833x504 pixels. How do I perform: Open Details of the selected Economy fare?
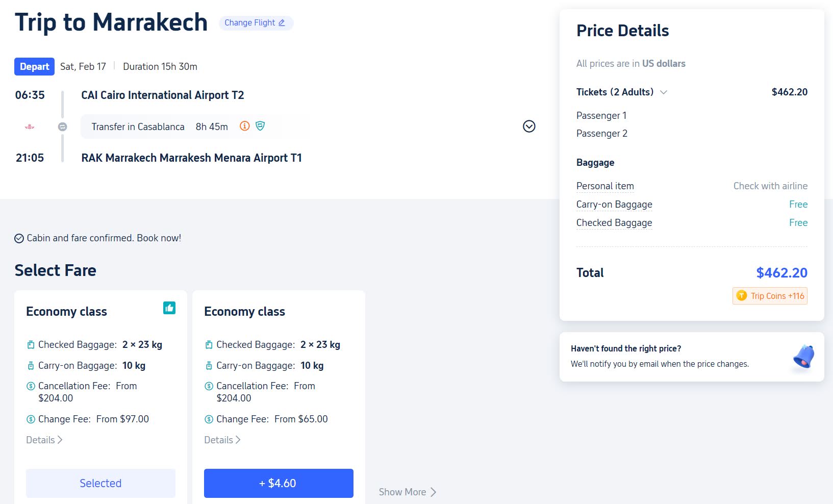[x=43, y=439]
